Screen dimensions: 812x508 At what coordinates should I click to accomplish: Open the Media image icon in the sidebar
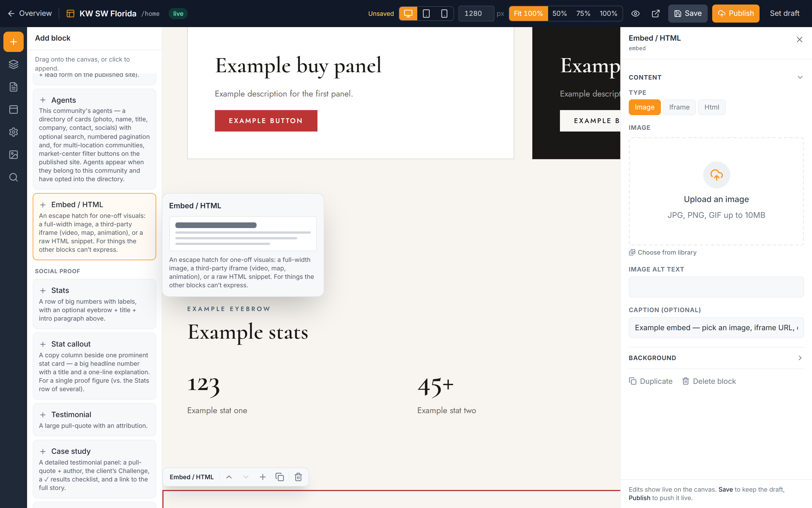tap(14, 155)
